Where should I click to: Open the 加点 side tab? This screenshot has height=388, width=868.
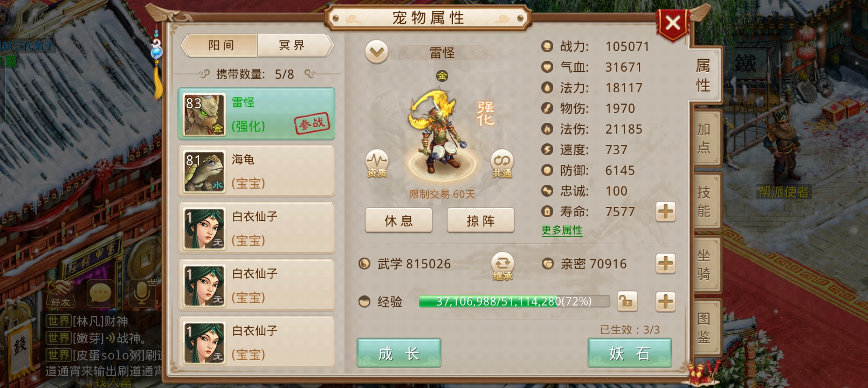pyautogui.click(x=705, y=138)
